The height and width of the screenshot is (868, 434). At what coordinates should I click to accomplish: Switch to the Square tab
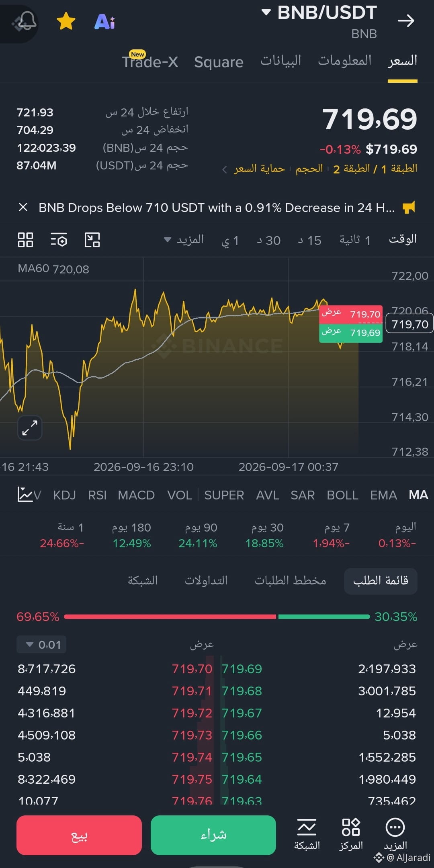(219, 62)
